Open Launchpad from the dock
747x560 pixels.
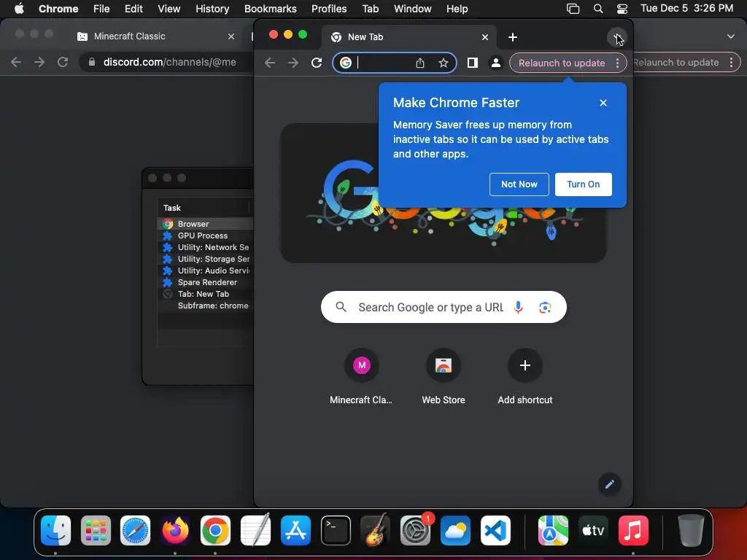pyautogui.click(x=96, y=530)
